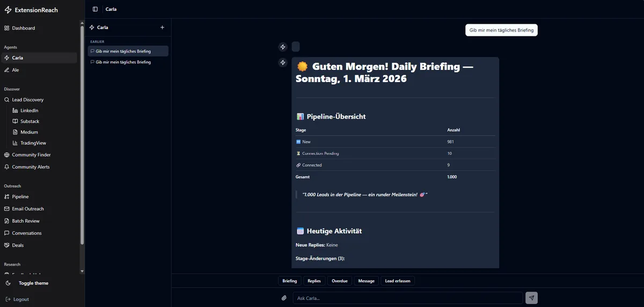Open the Pipeline page

pos(39,196)
